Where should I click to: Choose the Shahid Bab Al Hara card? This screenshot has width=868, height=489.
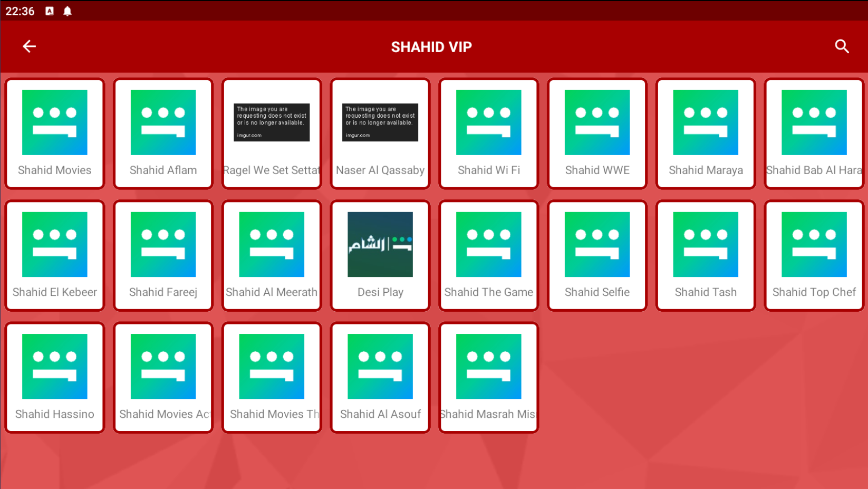814,133
